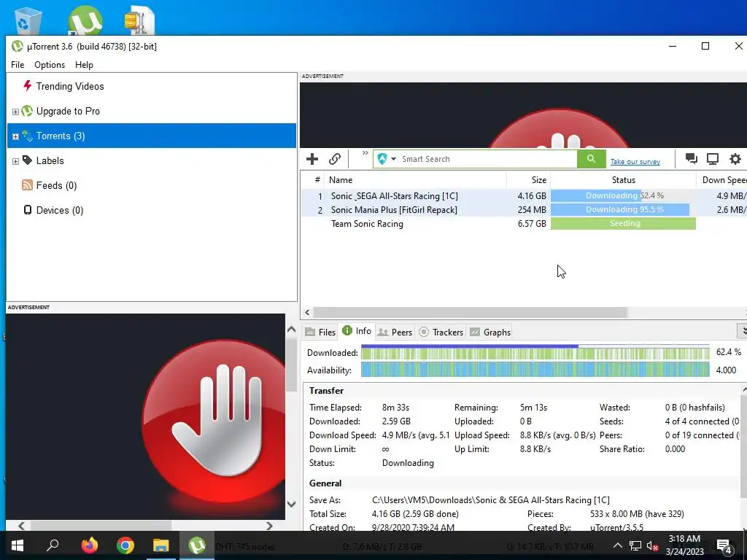Open the File menu

tap(18, 65)
